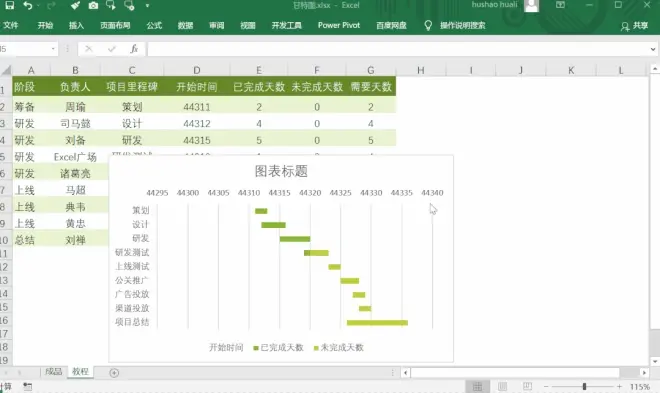660x393 pixels.
Task: Switch to Normal view in status bar
Action: tap(477, 386)
